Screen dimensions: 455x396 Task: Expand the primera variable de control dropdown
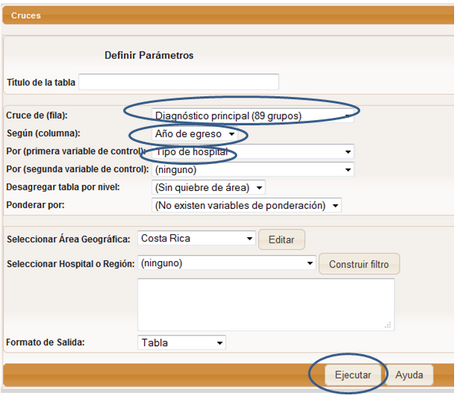[x=253, y=152]
